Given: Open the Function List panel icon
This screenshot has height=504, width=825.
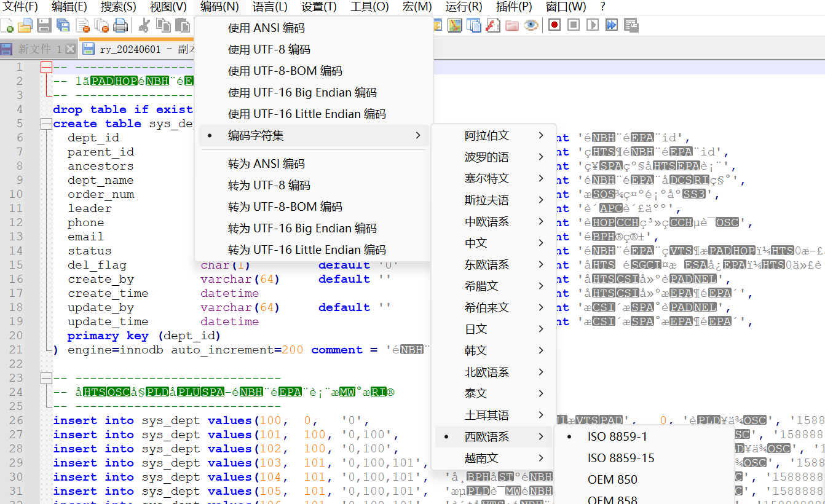Looking at the screenshot, I should (493, 25).
